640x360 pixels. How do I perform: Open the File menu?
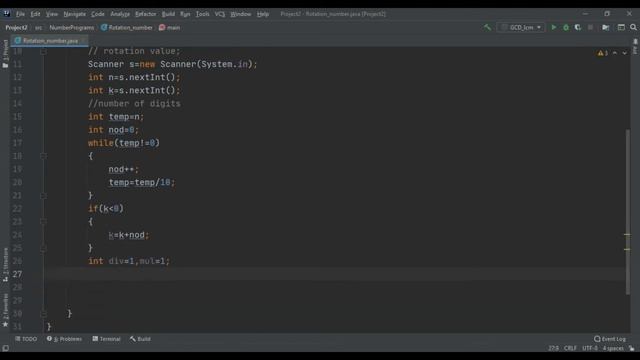(x=20, y=14)
